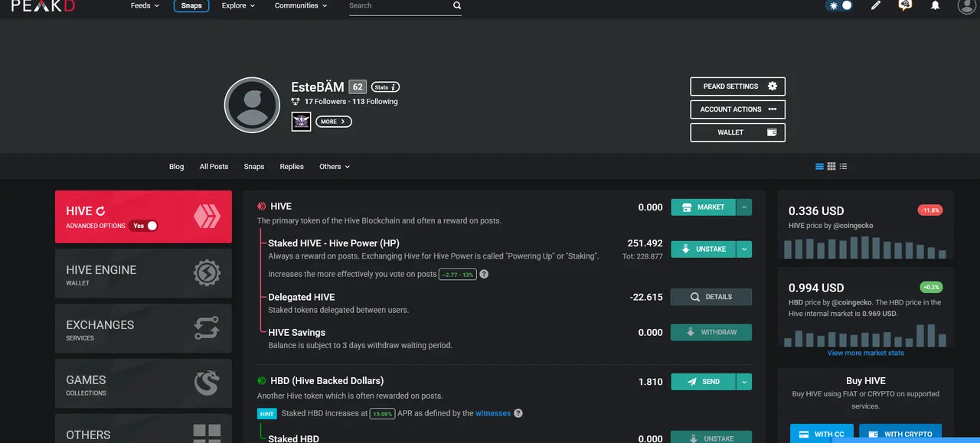
Task: Open Delegated HIVE DETAILS
Action: [711, 297]
